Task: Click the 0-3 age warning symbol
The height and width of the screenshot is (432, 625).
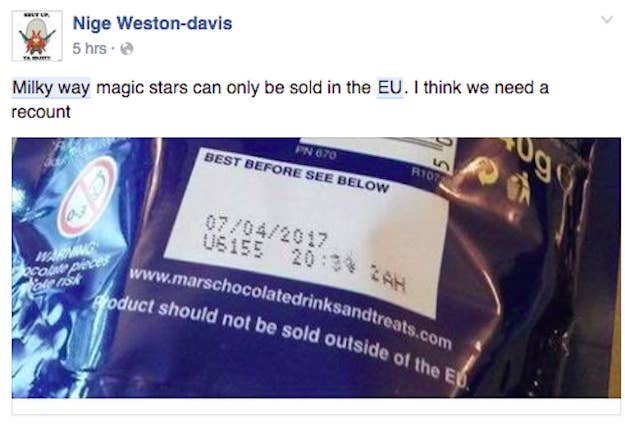Action: pyautogui.click(x=86, y=197)
